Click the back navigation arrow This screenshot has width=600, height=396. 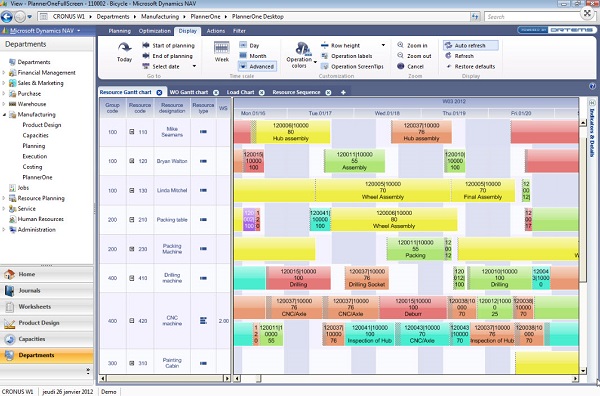[x=7, y=16]
